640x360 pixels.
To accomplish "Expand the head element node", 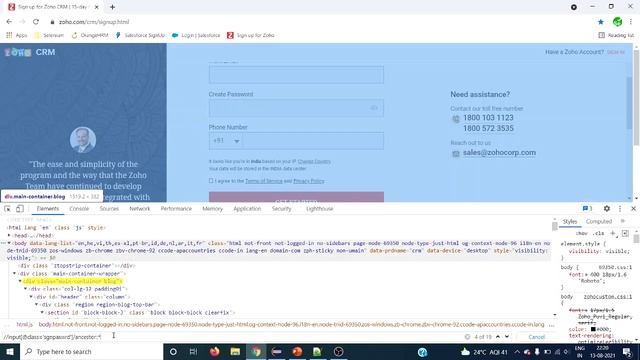I will 9,236.
